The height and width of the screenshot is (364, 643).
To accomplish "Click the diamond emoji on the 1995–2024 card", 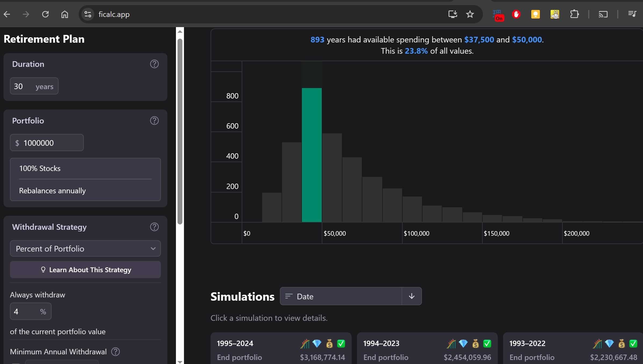I will (317, 344).
